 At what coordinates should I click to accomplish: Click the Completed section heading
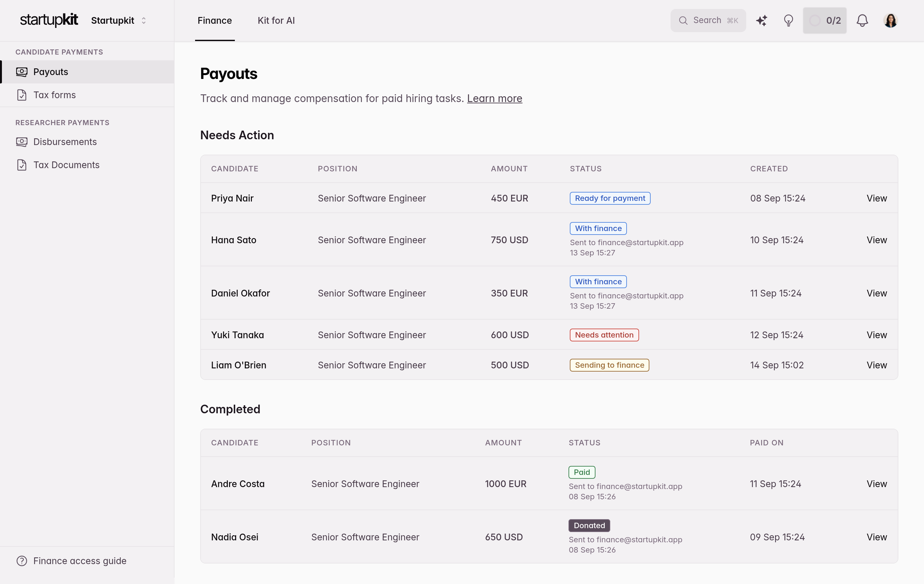[230, 409]
